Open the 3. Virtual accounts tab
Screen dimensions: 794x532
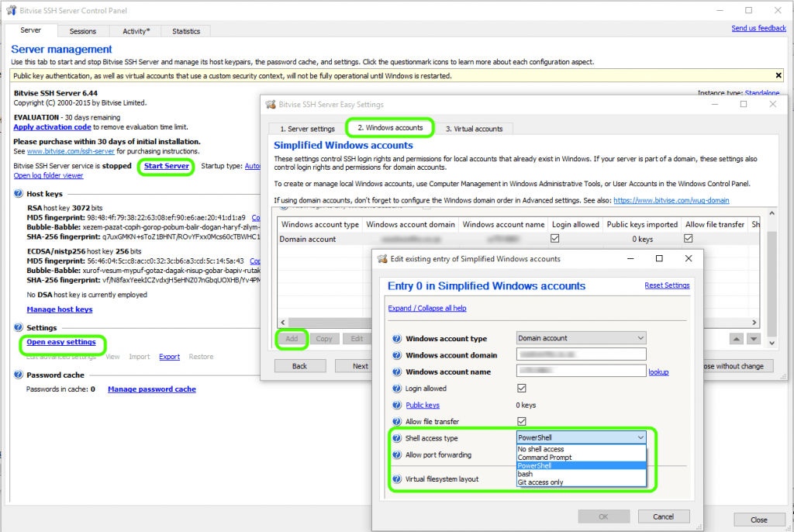click(474, 129)
